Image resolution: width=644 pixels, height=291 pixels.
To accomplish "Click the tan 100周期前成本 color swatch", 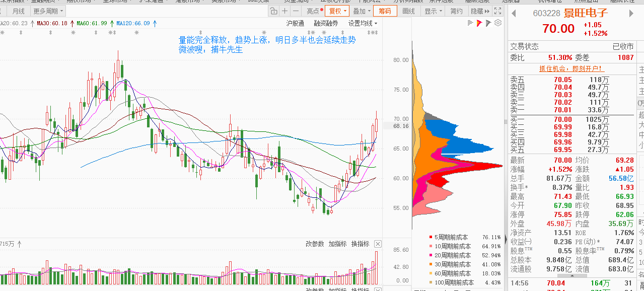I will [x=430, y=282].
